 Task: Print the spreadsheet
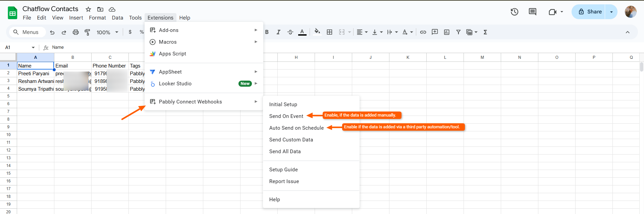click(x=75, y=32)
